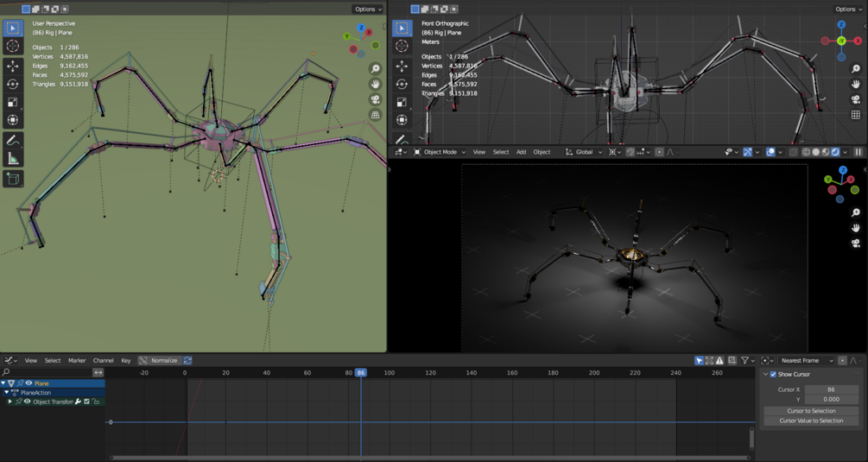Toggle visibility eye of Plane channel
Image resolution: width=868 pixels, height=462 pixels.
[29, 383]
